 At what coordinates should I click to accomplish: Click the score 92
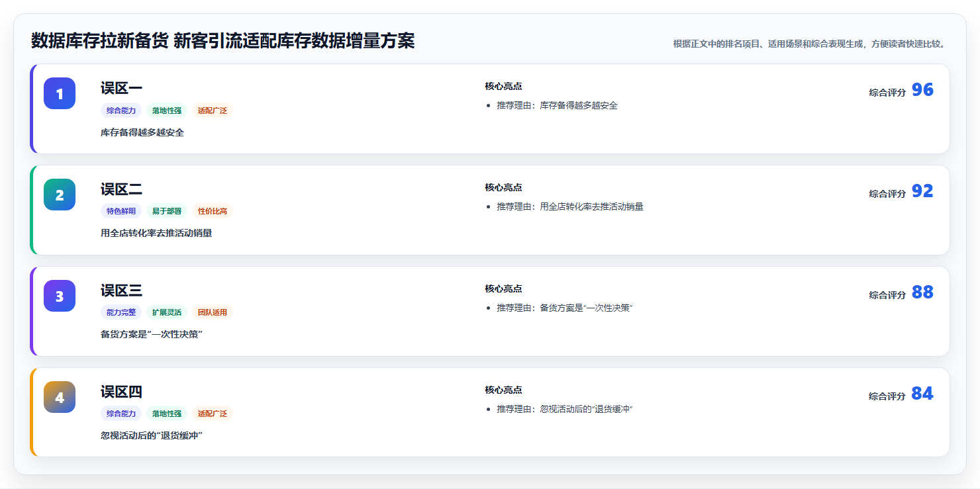(922, 191)
